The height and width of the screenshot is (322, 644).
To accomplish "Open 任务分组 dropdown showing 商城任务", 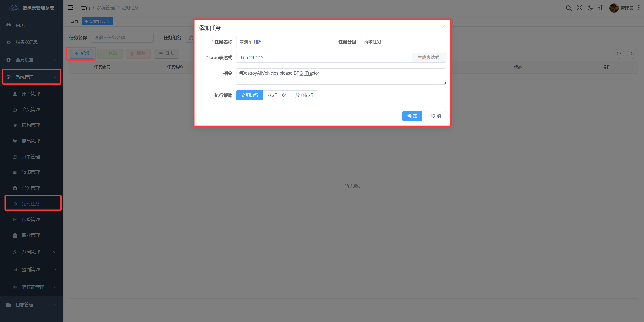I will [403, 42].
